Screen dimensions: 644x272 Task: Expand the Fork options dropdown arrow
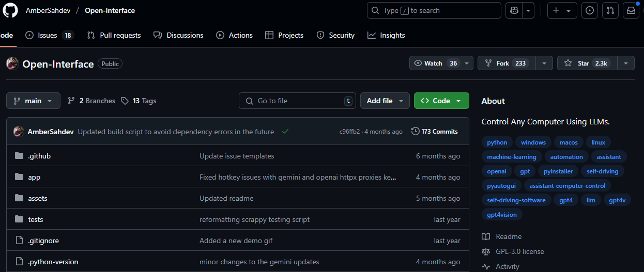click(x=544, y=63)
